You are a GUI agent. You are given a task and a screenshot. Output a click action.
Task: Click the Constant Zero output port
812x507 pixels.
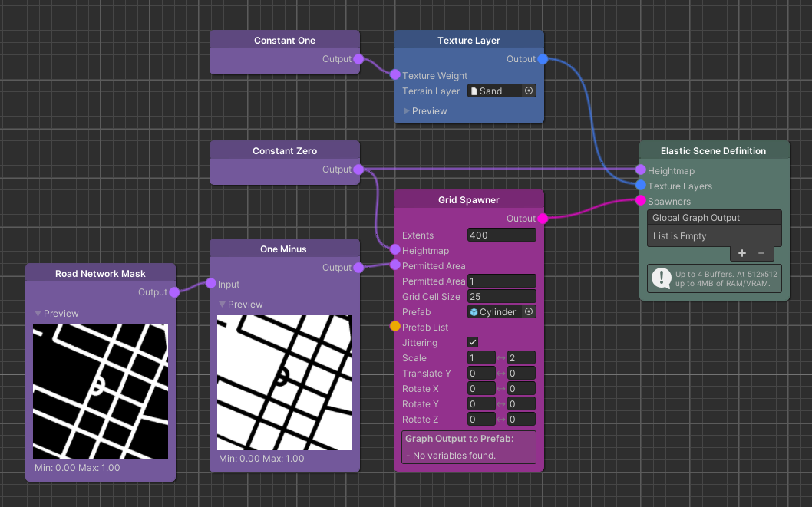click(358, 170)
